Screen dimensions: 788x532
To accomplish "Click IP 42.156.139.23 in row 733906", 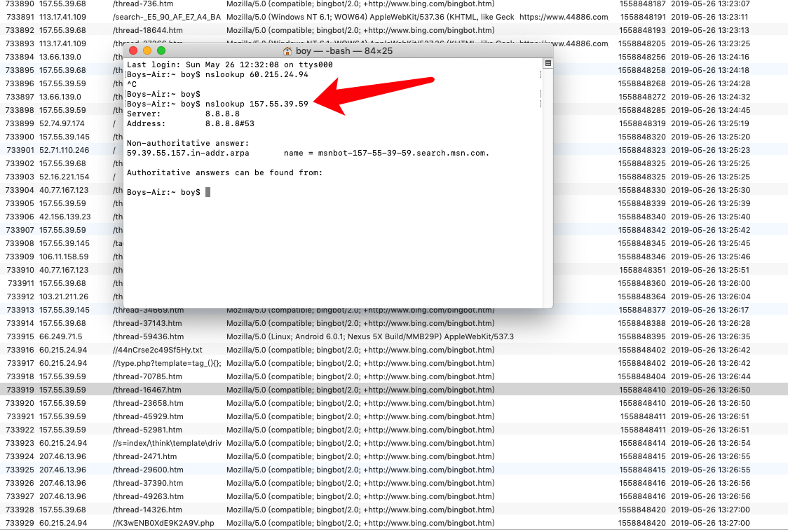I will tap(64, 217).
